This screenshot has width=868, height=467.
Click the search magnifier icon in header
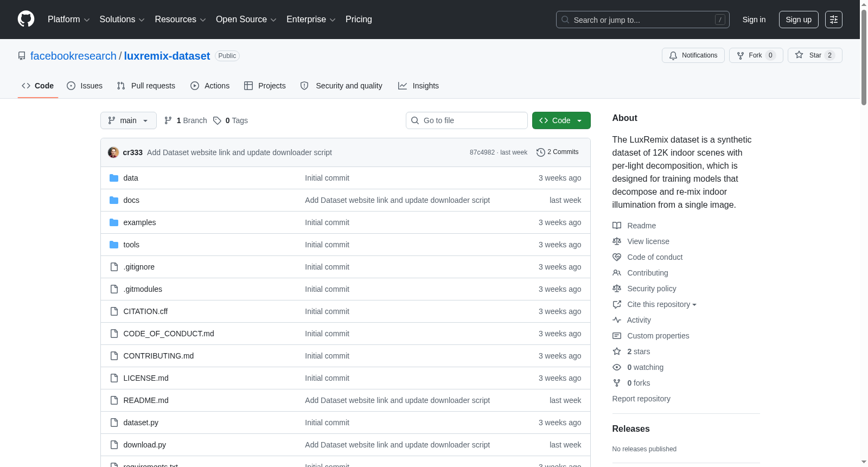565,20
